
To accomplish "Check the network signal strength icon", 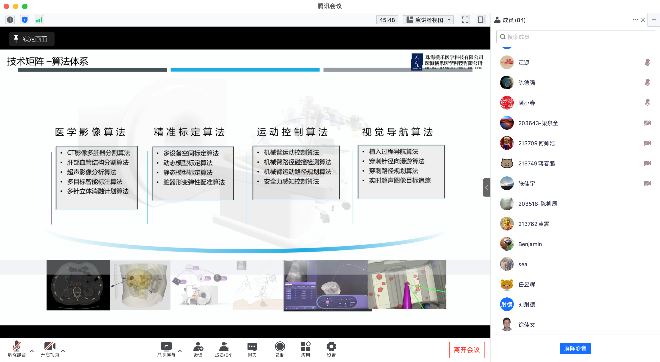I will (x=39, y=20).
